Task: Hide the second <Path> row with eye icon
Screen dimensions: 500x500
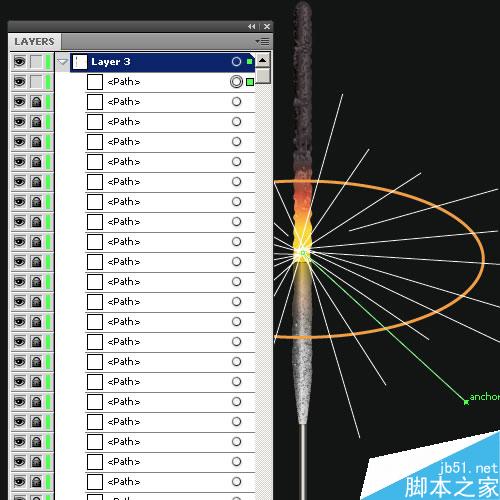Action: pyautogui.click(x=20, y=102)
